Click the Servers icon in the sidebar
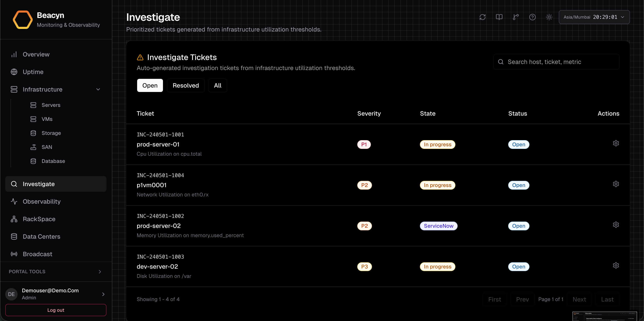The width and height of the screenshot is (644, 321). (x=33, y=105)
